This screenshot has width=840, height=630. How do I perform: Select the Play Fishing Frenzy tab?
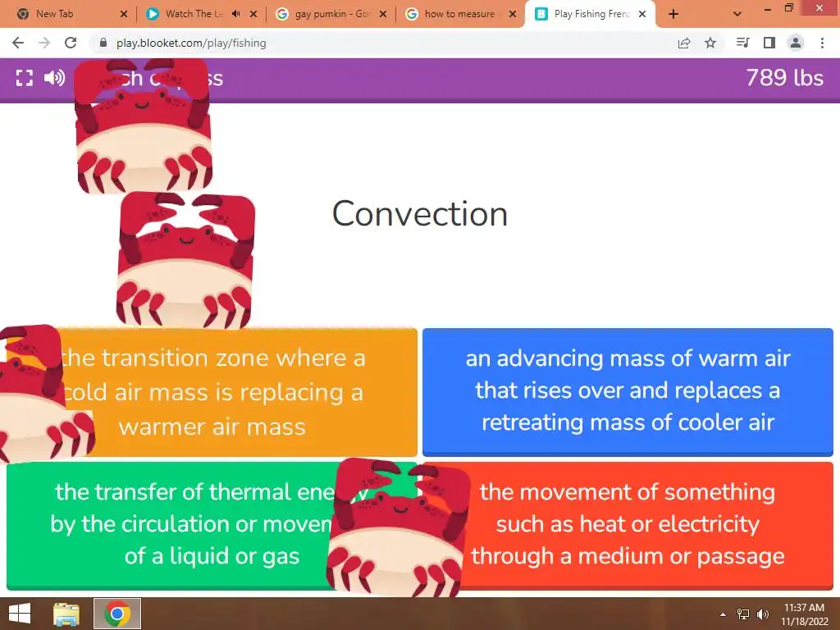click(x=591, y=14)
